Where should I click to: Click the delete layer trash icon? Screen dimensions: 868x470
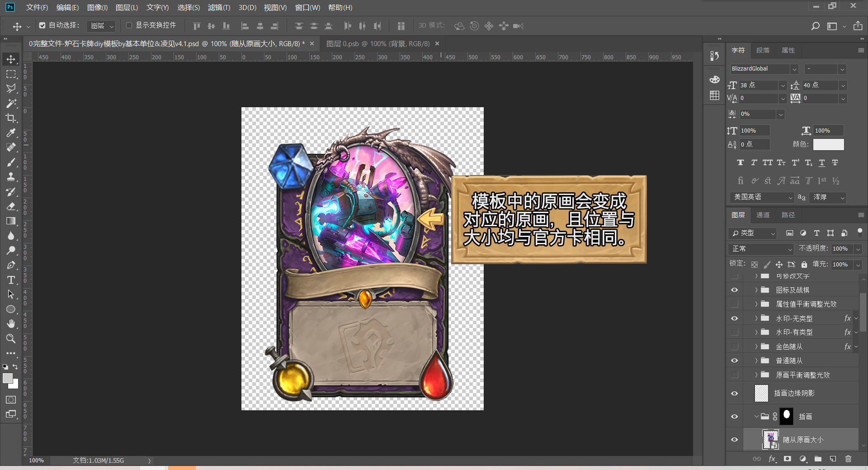click(848, 459)
